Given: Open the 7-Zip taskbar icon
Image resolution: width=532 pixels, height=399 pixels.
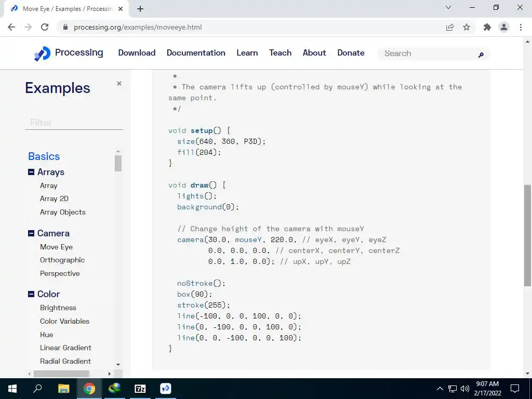Looking at the screenshot, I should (140, 389).
